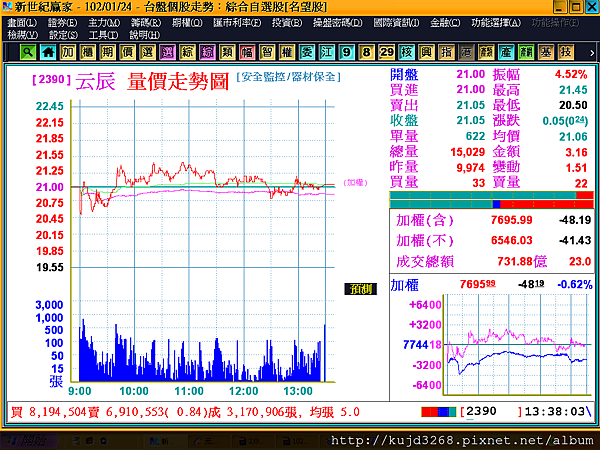The width and height of the screenshot is (600, 450).
Task: Click the -0.62% index change value
Action: tap(575, 284)
